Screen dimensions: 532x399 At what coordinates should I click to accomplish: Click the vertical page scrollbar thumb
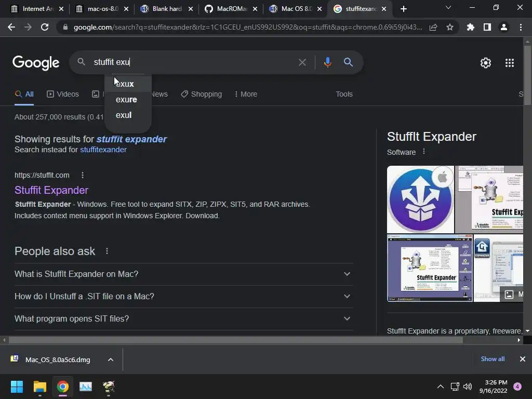click(527, 75)
